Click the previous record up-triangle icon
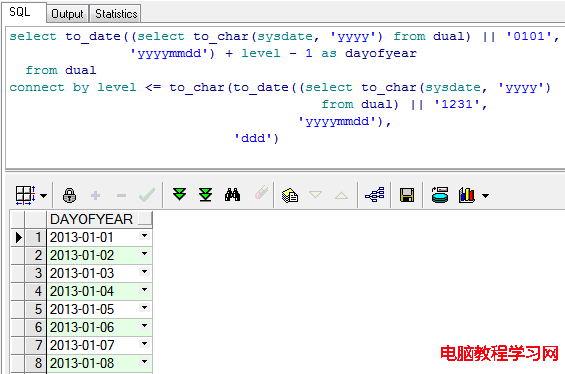 pos(341,195)
